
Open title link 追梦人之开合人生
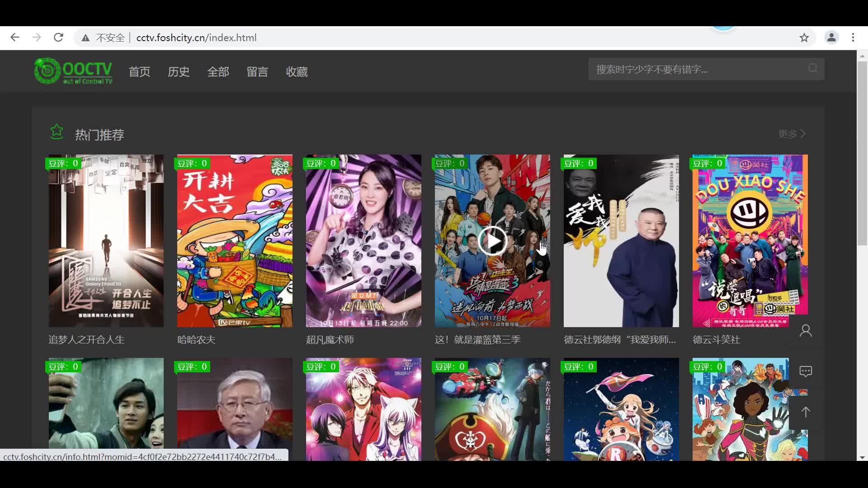point(86,339)
